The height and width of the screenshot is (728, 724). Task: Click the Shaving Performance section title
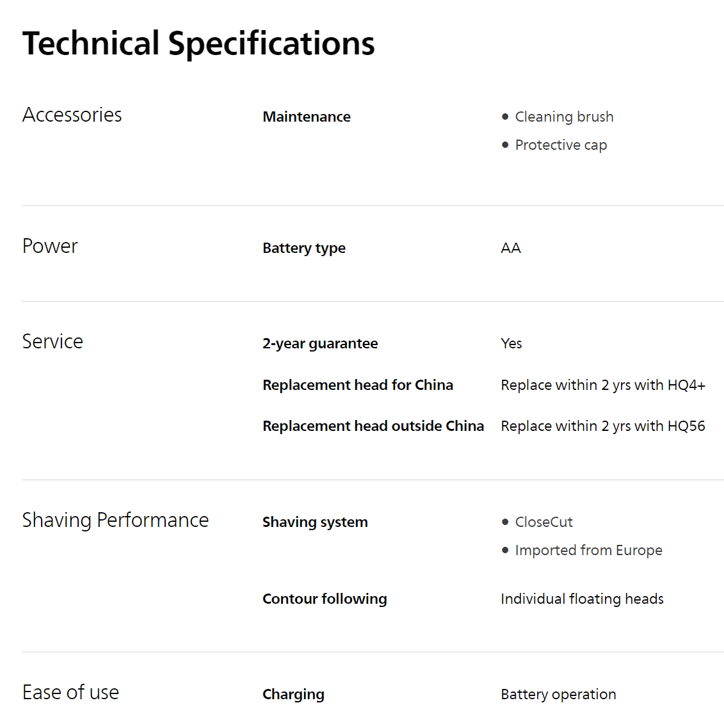115,520
